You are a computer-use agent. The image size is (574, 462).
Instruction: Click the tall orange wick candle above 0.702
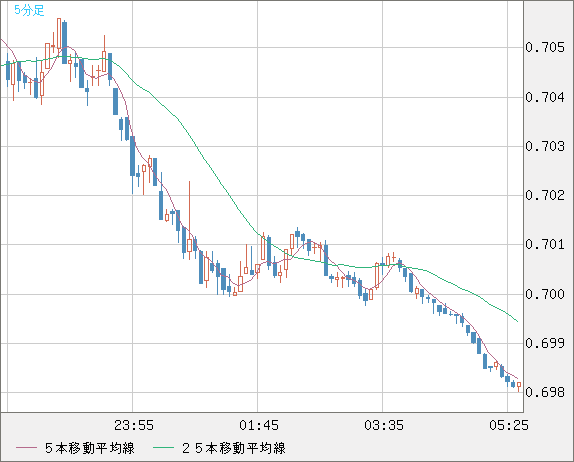[x=189, y=220]
